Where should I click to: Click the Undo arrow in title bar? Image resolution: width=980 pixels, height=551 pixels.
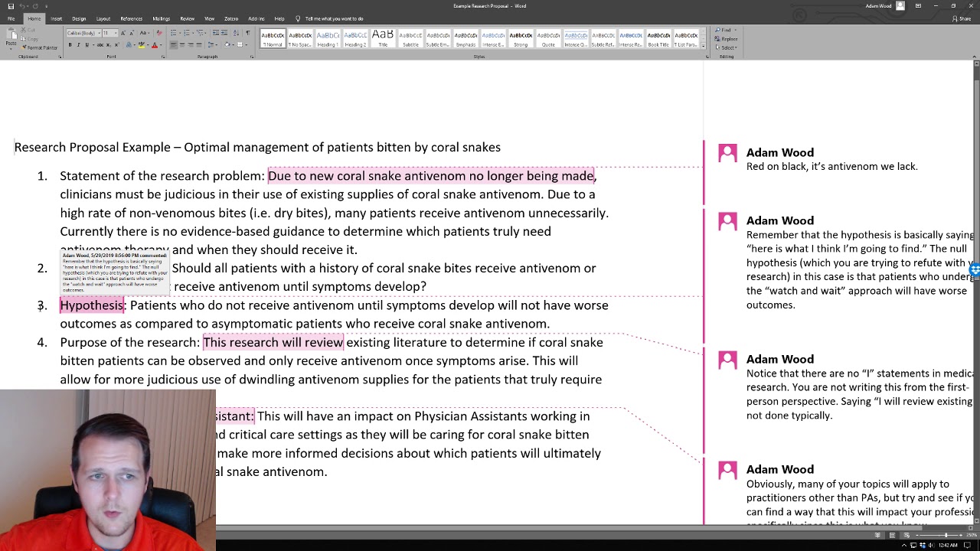(x=22, y=6)
